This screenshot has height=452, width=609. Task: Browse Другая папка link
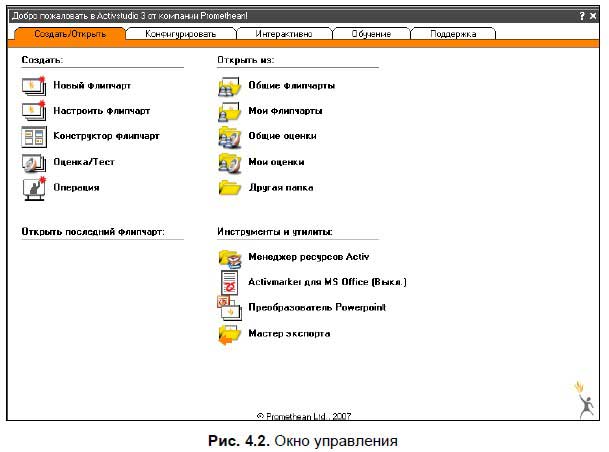point(281,188)
